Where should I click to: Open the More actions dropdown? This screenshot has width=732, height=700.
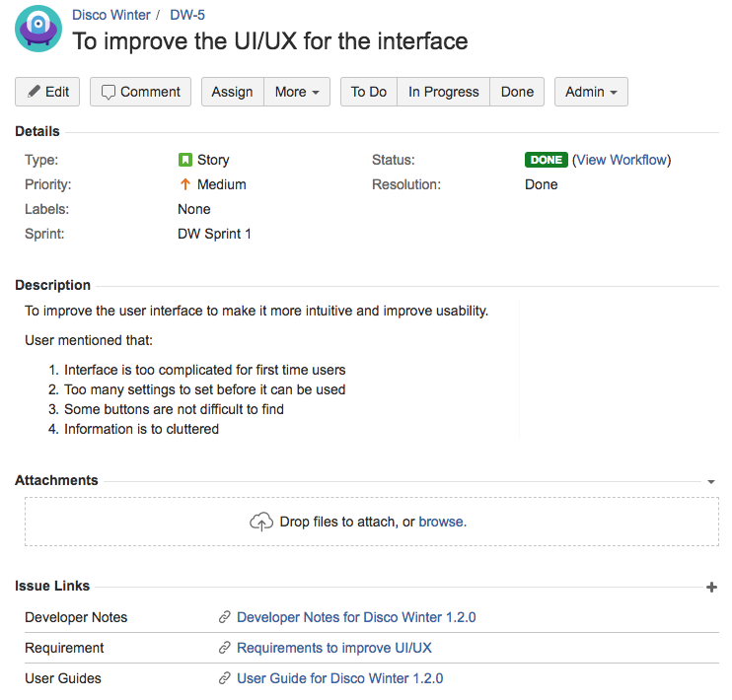[x=296, y=92]
